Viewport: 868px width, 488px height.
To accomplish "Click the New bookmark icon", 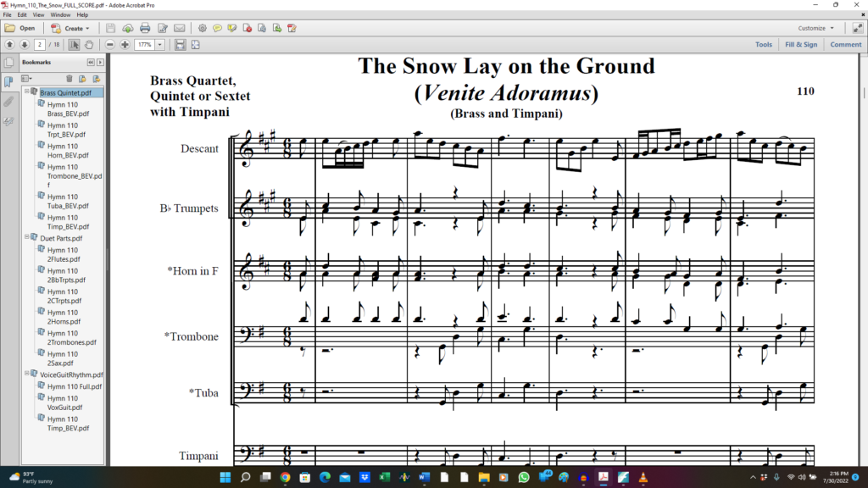I will coord(82,79).
